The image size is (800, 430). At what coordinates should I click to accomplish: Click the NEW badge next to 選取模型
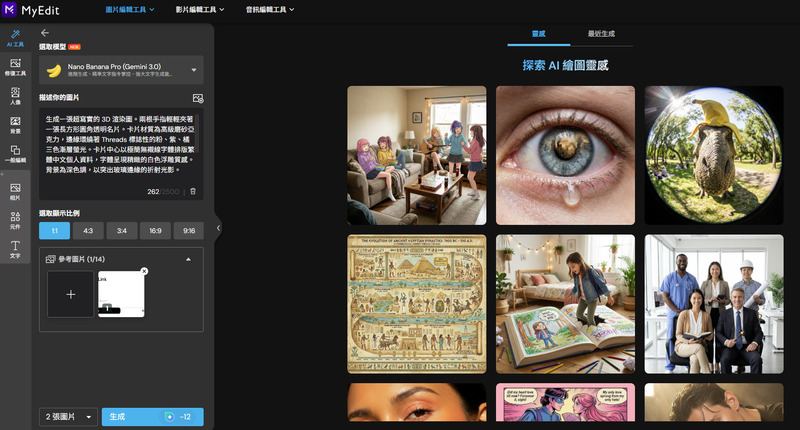point(74,47)
